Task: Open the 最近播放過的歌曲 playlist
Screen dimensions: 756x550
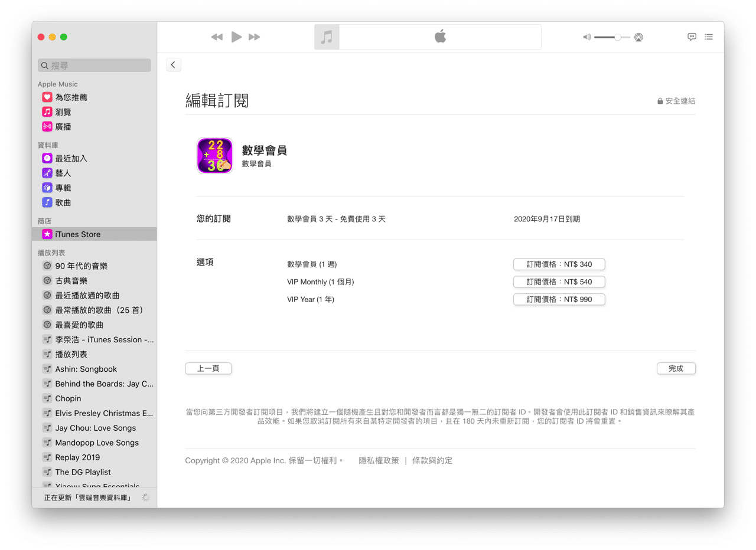Action: pos(94,295)
